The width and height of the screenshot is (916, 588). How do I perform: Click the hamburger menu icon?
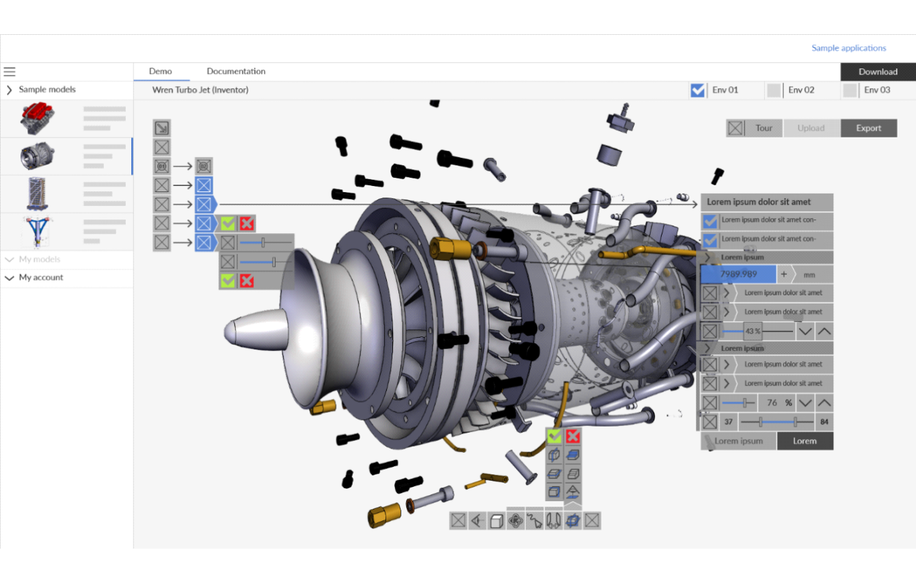click(10, 72)
